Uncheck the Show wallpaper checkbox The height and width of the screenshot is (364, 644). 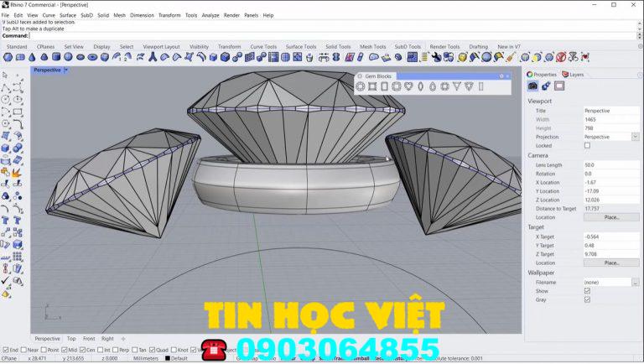(x=587, y=291)
